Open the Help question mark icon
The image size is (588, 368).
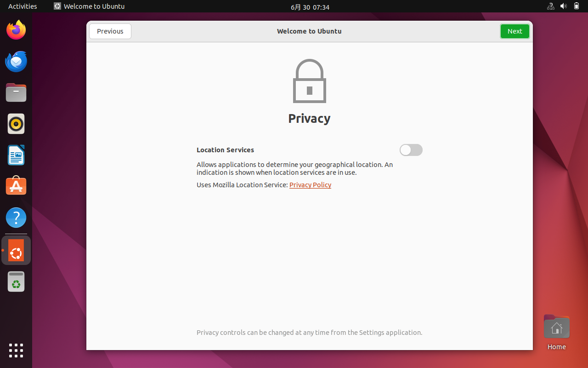pos(16,218)
